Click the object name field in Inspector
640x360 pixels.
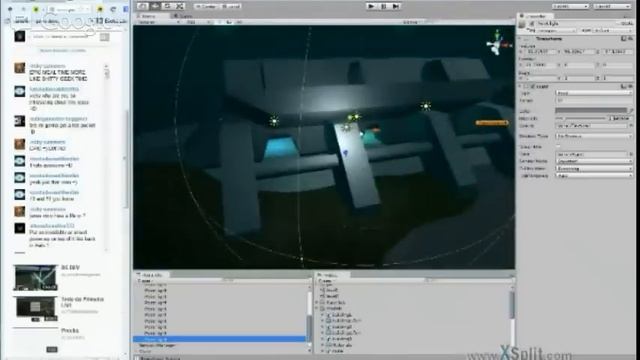pyautogui.click(x=576, y=24)
